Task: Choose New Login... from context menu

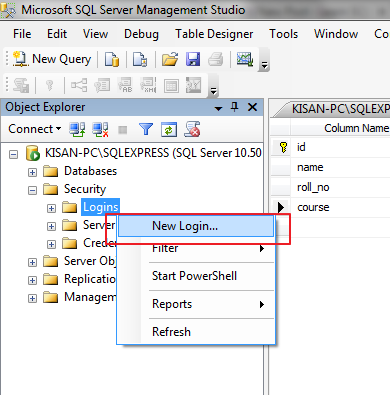Action: click(196, 226)
